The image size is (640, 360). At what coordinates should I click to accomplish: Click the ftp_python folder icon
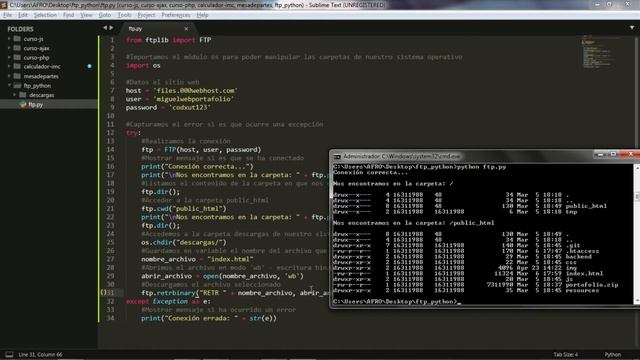click(x=17, y=85)
